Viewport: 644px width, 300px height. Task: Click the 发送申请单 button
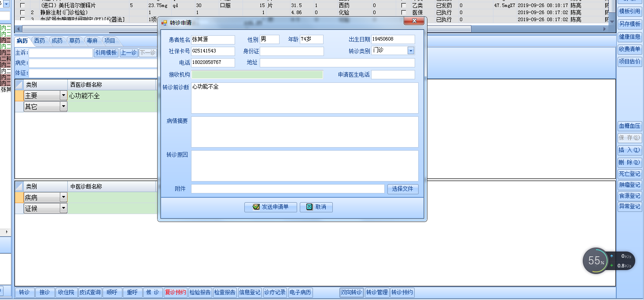271,207
